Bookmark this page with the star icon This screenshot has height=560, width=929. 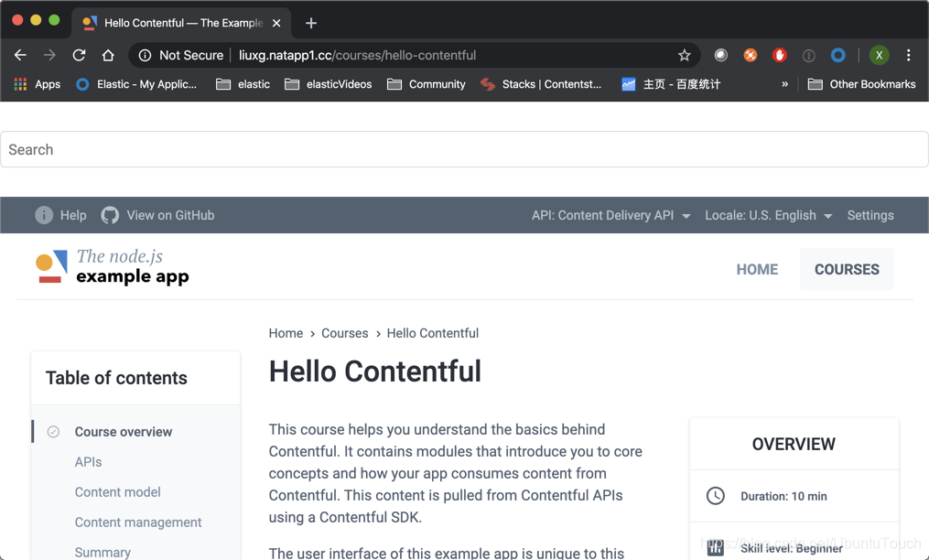685,55
